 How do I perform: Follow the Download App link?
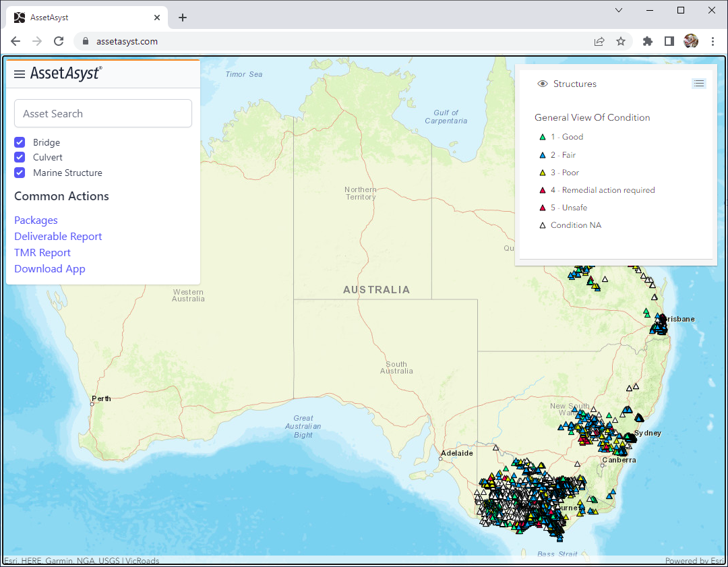pyautogui.click(x=50, y=269)
